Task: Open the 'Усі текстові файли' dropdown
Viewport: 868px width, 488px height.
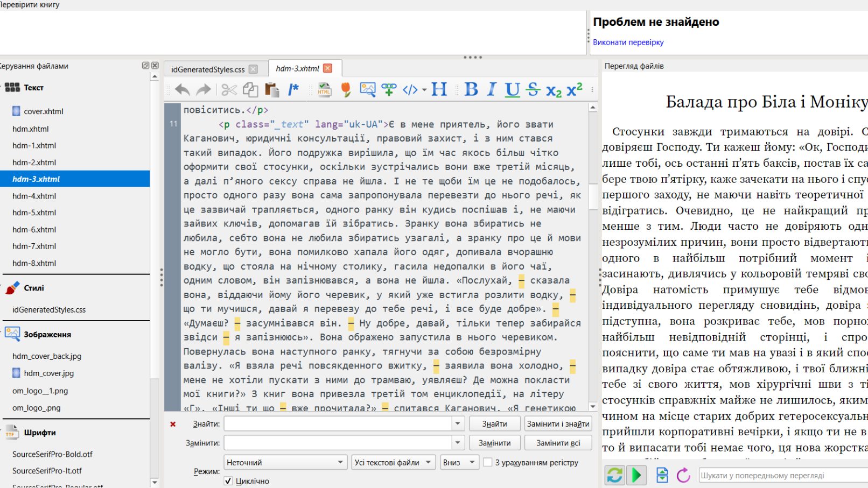Action: tap(393, 462)
